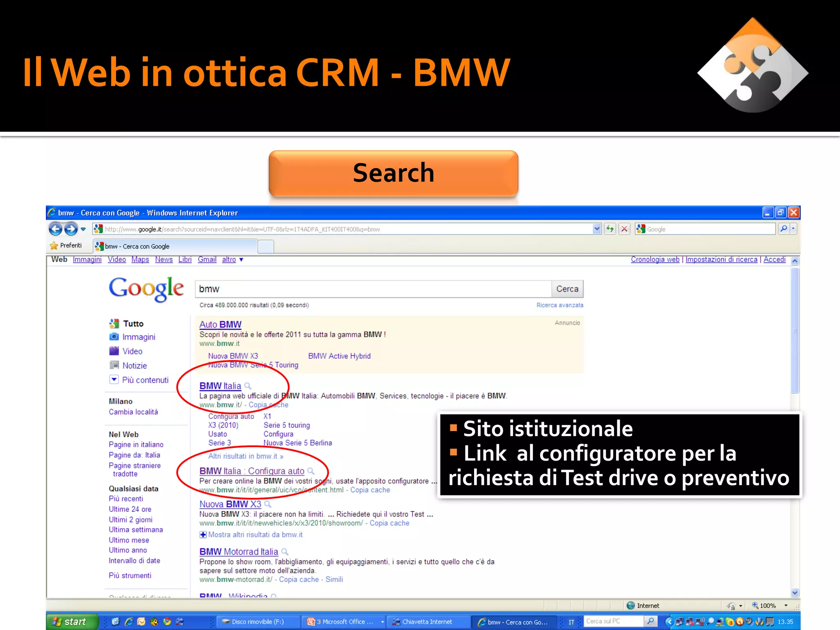Image resolution: width=840 pixels, height=630 pixels.
Task: Open Cronologia web link
Action: pos(655,260)
